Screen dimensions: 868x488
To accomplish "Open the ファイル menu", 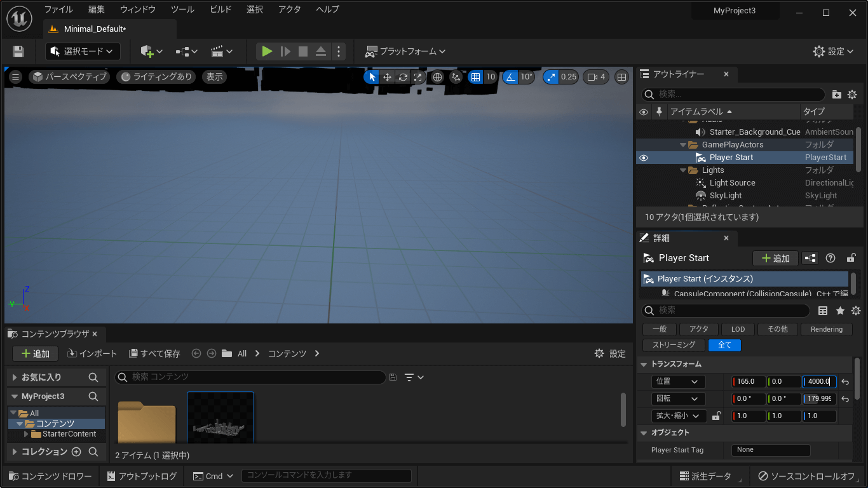I will [x=58, y=10].
